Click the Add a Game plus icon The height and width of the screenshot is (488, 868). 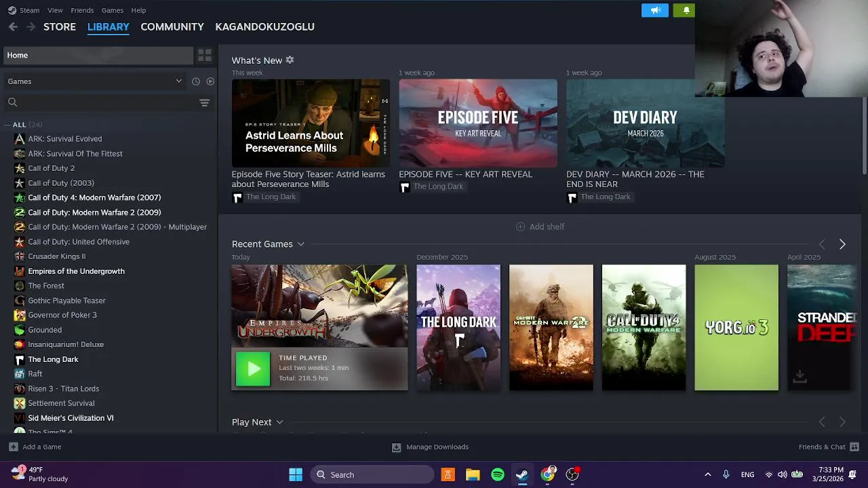click(13, 447)
